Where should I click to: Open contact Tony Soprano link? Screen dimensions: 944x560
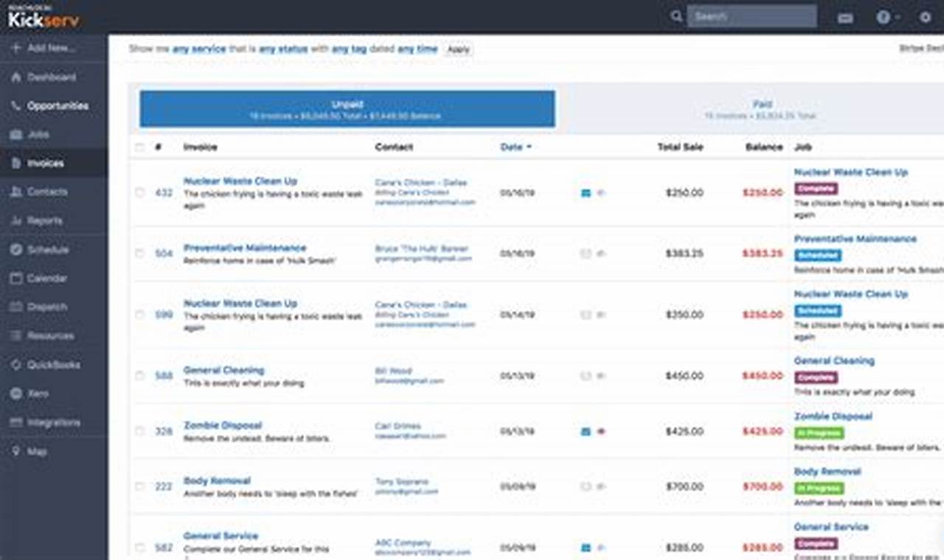pos(401,481)
